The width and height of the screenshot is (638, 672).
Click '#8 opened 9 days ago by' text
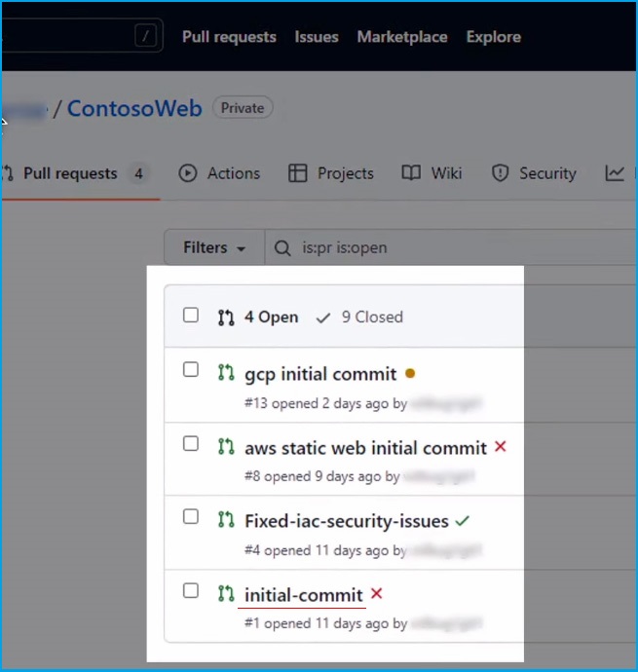pyautogui.click(x=322, y=476)
